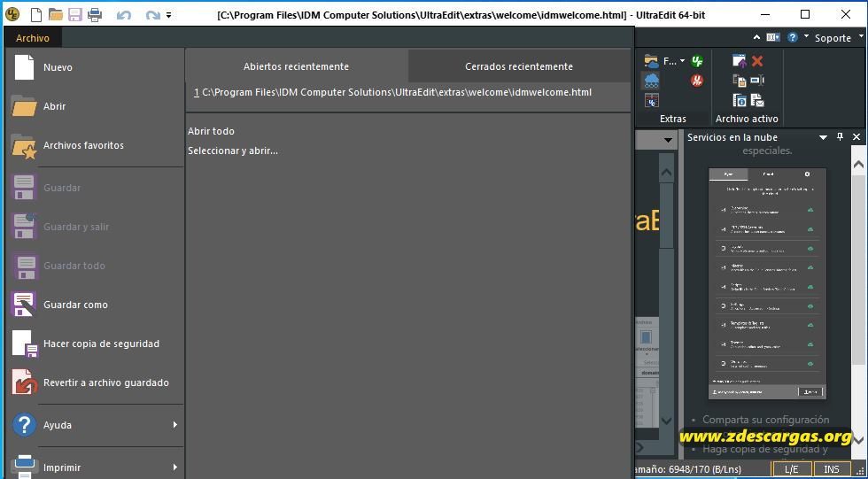Launch UltraFTP from the red icon
The height and width of the screenshot is (479, 868).
tap(697, 81)
